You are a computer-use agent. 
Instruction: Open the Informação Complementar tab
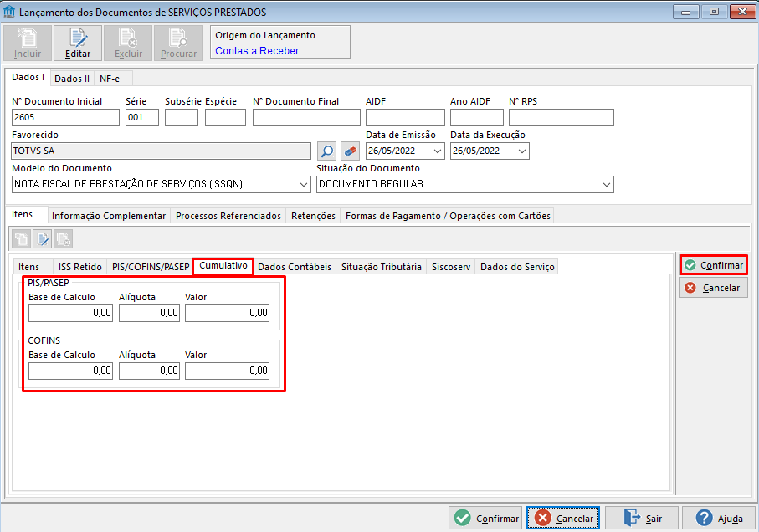click(x=109, y=216)
